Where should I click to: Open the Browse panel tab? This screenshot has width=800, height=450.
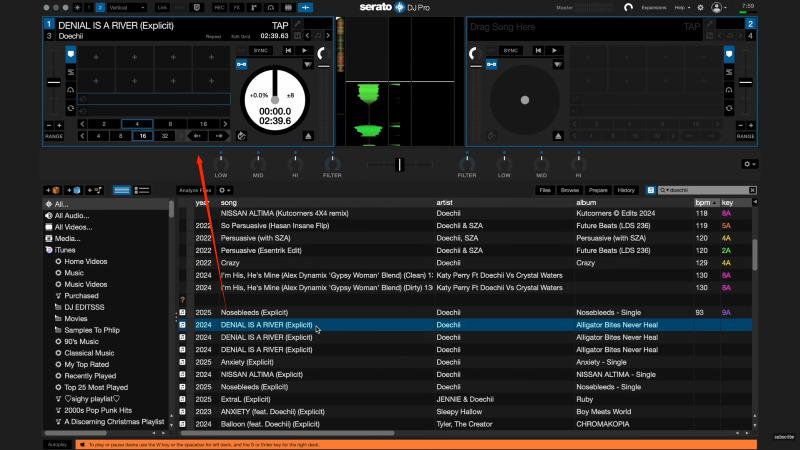pyautogui.click(x=569, y=190)
